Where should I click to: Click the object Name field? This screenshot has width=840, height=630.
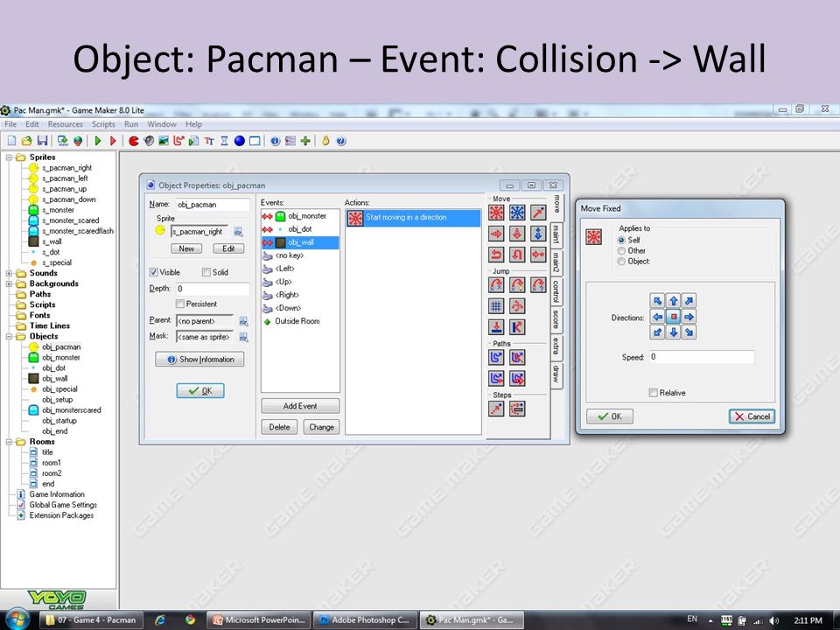(213, 205)
